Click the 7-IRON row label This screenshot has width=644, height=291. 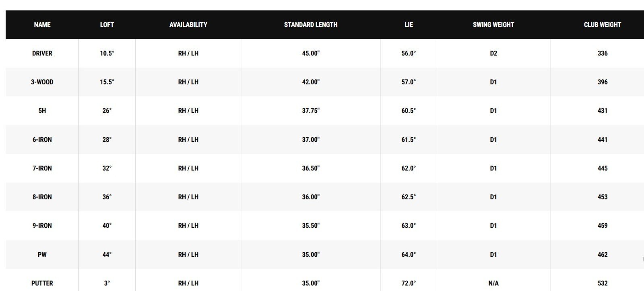coord(42,168)
